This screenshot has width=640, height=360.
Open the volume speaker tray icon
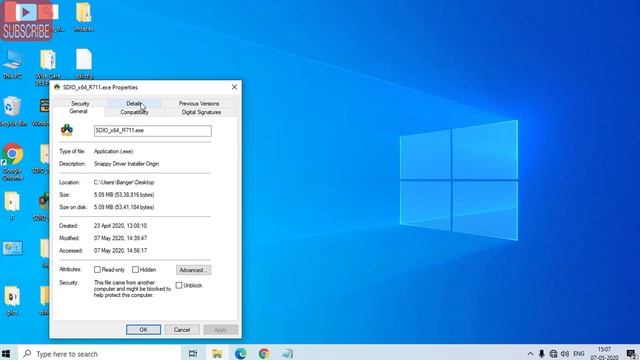click(x=565, y=353)
